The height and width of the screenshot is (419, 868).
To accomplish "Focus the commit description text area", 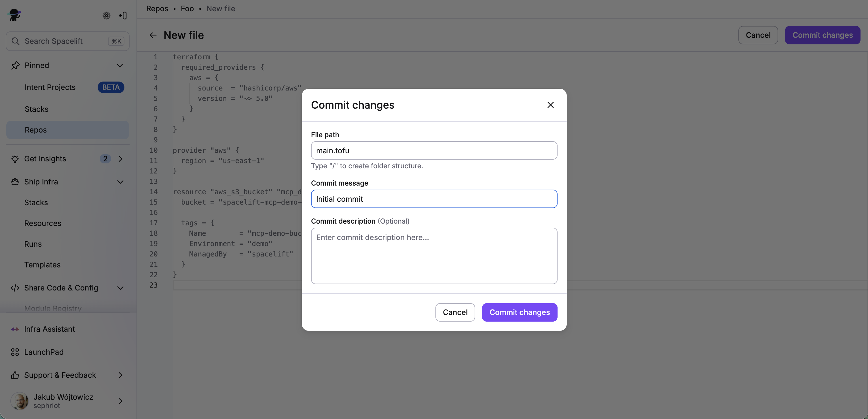I will (x=434, y=256).
